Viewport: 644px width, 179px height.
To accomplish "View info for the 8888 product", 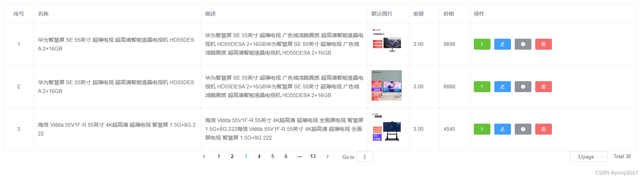I will [523, 87].
